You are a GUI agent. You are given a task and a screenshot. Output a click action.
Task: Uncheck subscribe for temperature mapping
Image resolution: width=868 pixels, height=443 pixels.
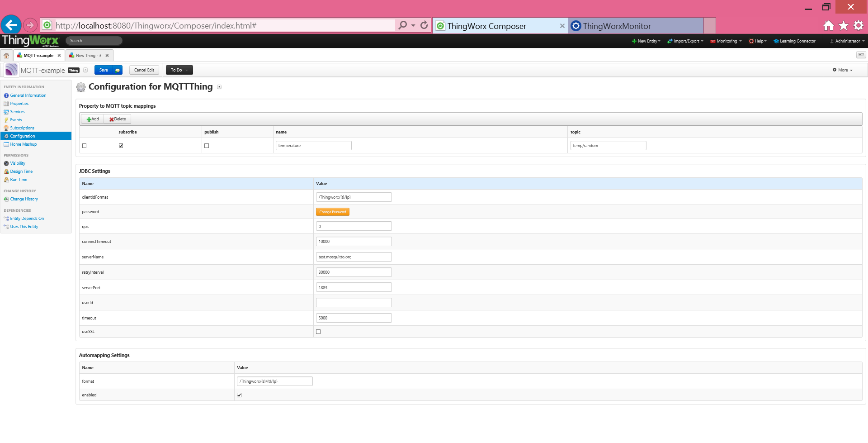click(x=121, y=146)
